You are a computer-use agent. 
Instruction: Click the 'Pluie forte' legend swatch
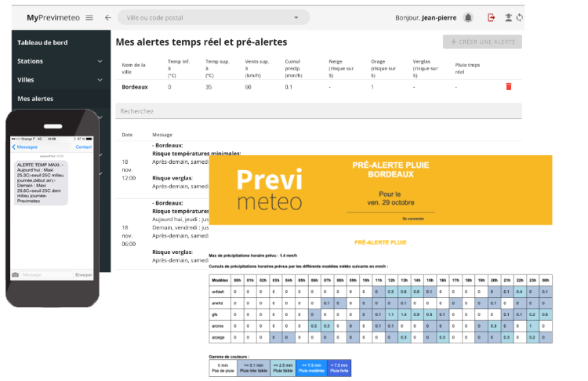[x=339, y=368]
